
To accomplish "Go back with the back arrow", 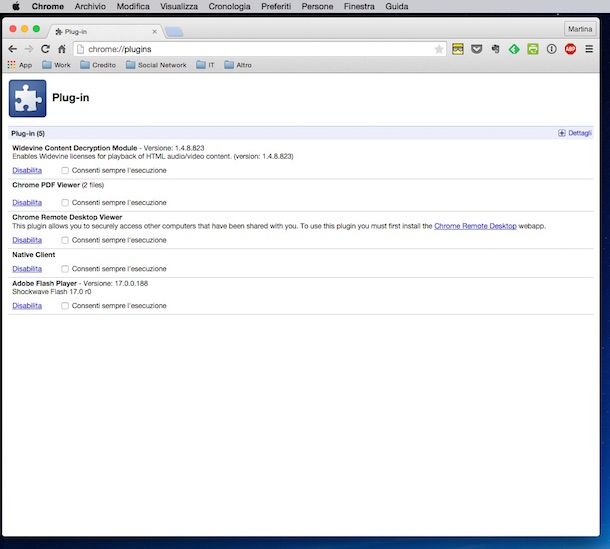I will 12,49.
